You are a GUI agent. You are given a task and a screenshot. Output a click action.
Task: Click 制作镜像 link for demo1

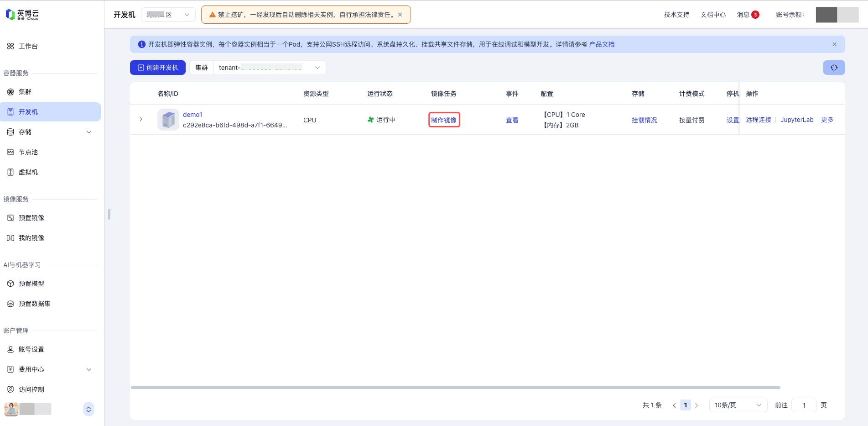444,120
